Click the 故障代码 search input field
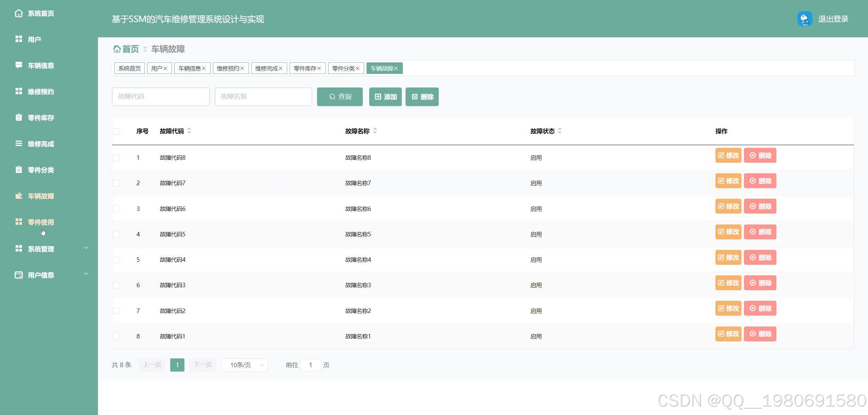The image size is (868, 415). tap(161, 97)
